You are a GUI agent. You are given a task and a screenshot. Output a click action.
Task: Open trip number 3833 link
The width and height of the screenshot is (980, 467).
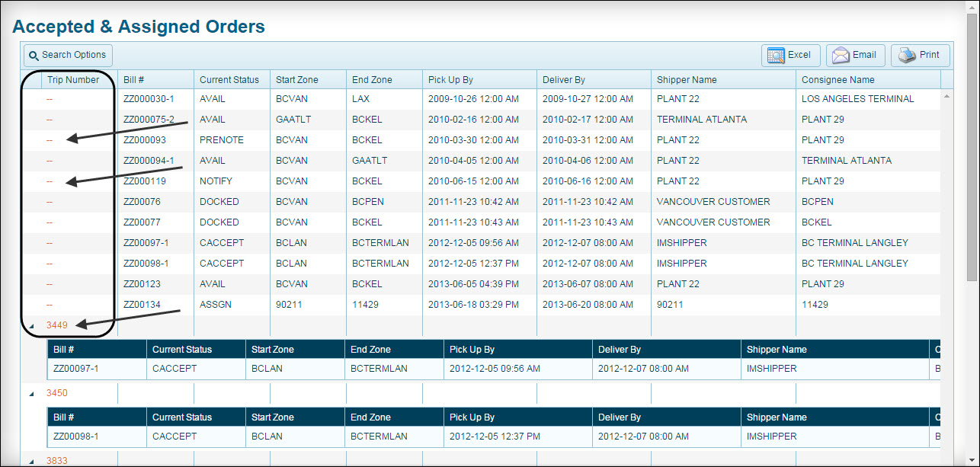tap(57, 461)
